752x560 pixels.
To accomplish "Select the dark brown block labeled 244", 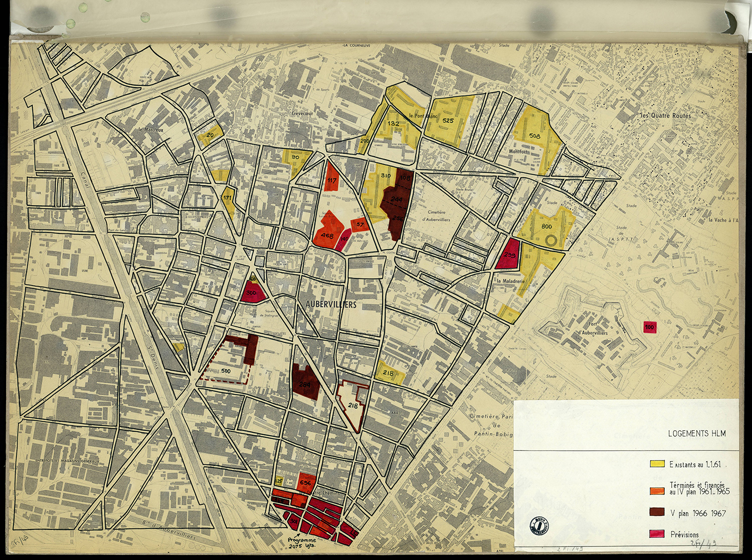I will pos(396,199).
